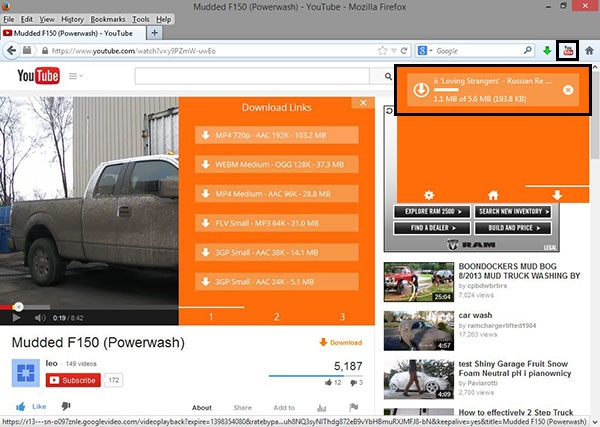600x427 pixels.
Task: Open video statistics chart icon
Action: [321, 408]
